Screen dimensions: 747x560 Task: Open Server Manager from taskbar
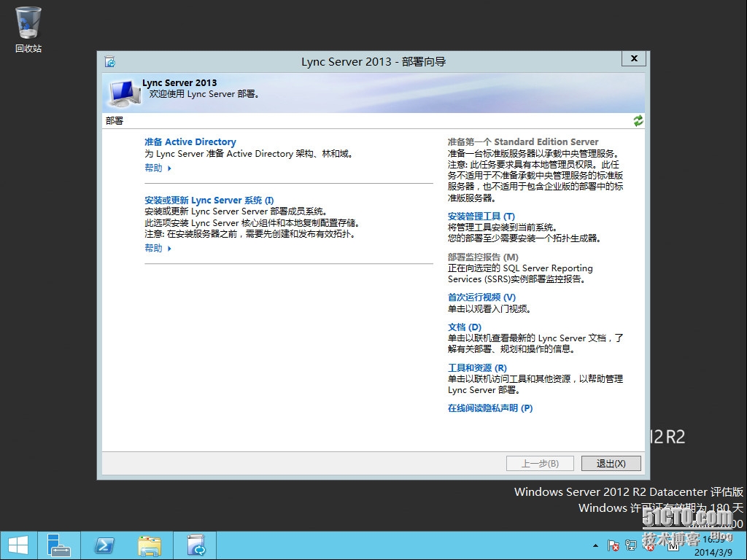point(59,545)
